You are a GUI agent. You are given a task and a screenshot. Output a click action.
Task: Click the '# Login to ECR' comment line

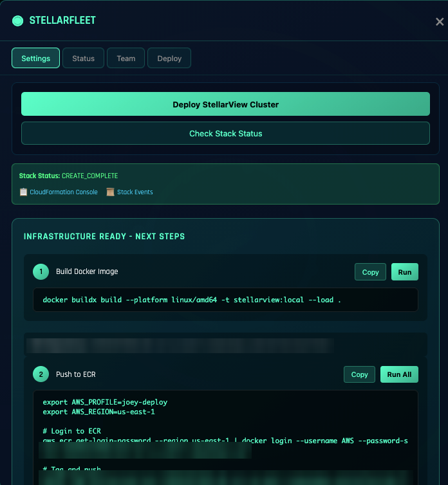pyautogui.click(x=72, y=431)
